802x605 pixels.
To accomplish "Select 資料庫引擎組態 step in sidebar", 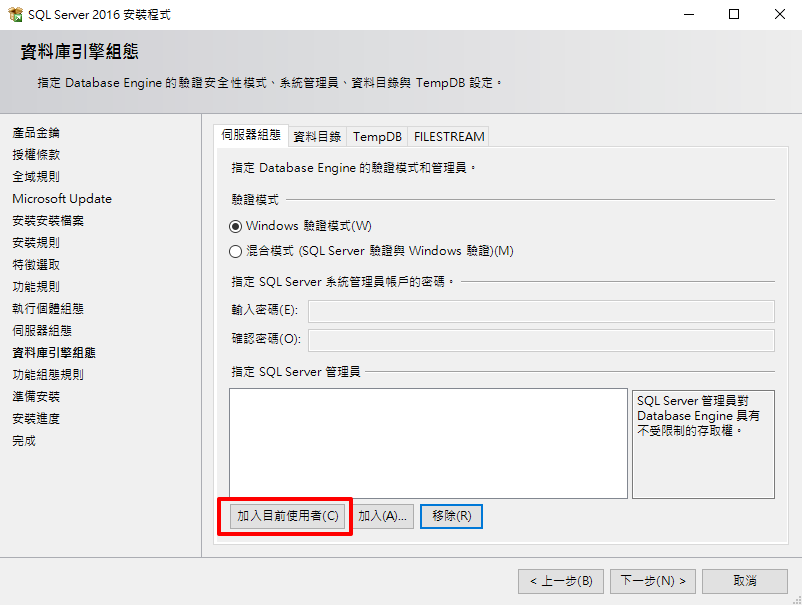I will 54,353.
